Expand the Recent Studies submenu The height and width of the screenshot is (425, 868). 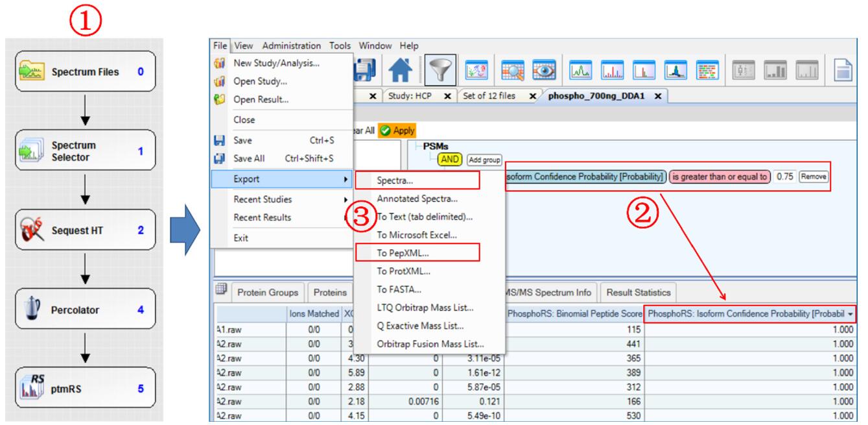click(283, 200)
